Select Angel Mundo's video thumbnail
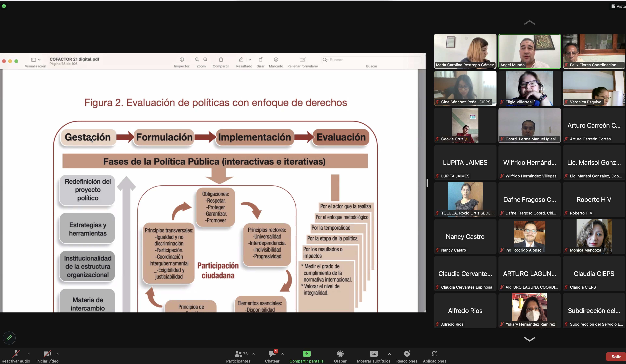 click(x=529, y=51)
